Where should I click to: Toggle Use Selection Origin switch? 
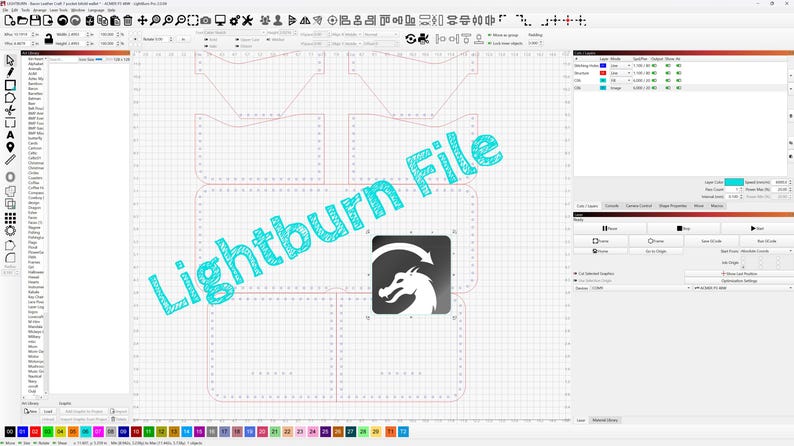(575, 280)
